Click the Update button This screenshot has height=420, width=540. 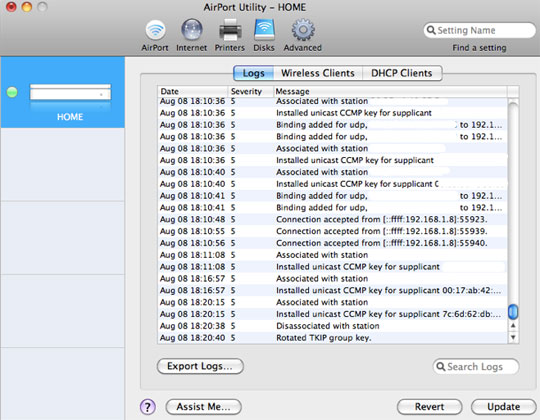(x=503, y=407)
